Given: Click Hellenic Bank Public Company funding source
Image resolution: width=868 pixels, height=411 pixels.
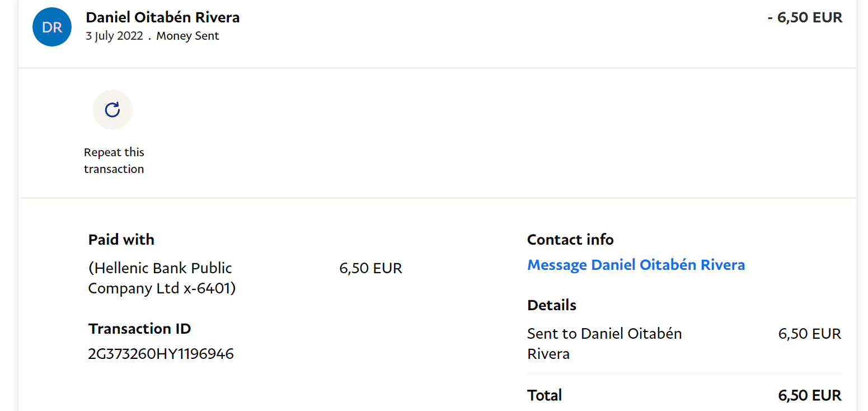Looking at the screenshot, I should pyautogui.click(x=160, y=268).
